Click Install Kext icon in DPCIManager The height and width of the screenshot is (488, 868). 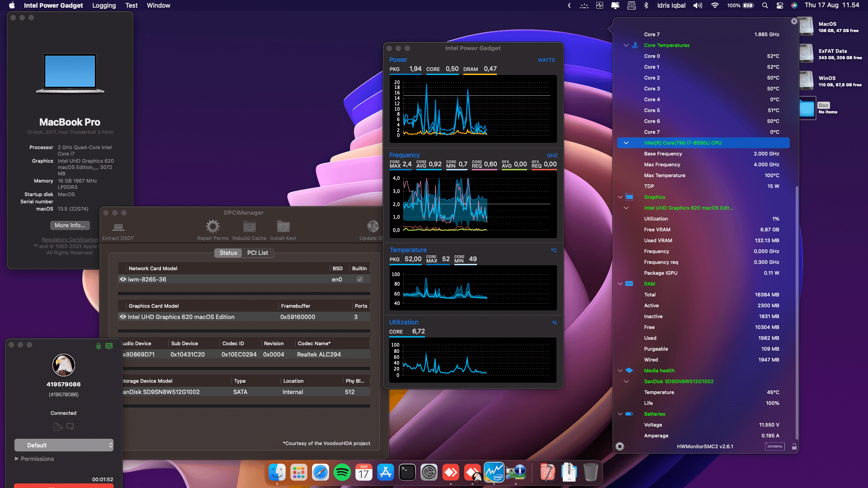[283, 226]
